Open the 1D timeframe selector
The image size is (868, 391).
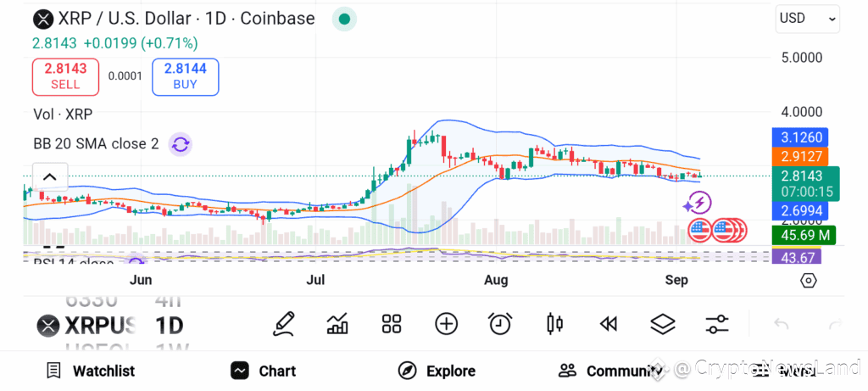(169, 326)
